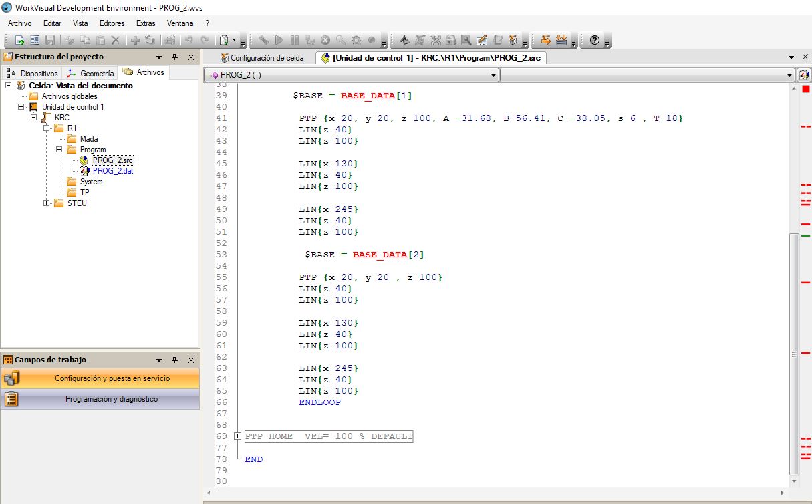The image size is (812, 504).
Task: Collapse the Unidad de control 1 node
Action: 21,107
